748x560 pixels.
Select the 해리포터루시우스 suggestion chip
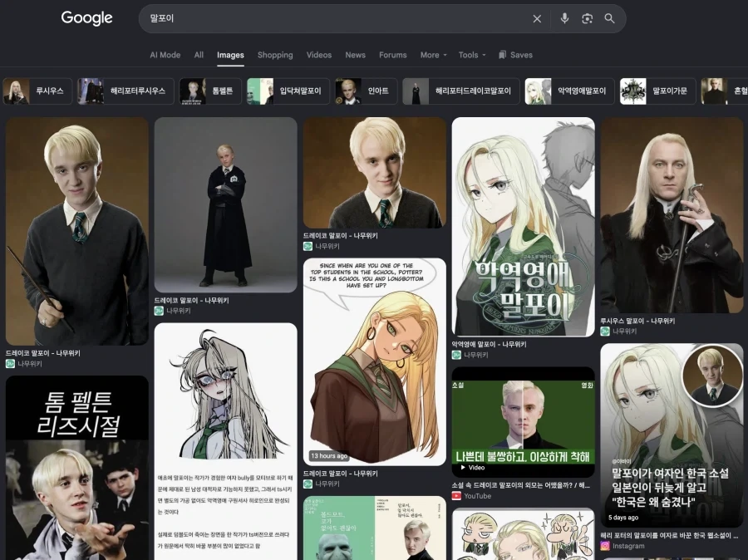click(125, 91)
